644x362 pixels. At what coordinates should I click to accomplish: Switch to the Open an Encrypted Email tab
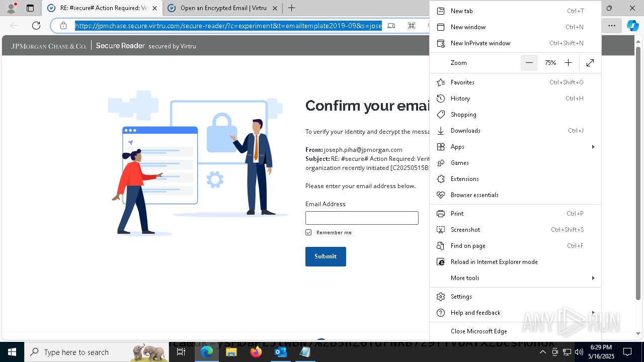click(223, 8)
